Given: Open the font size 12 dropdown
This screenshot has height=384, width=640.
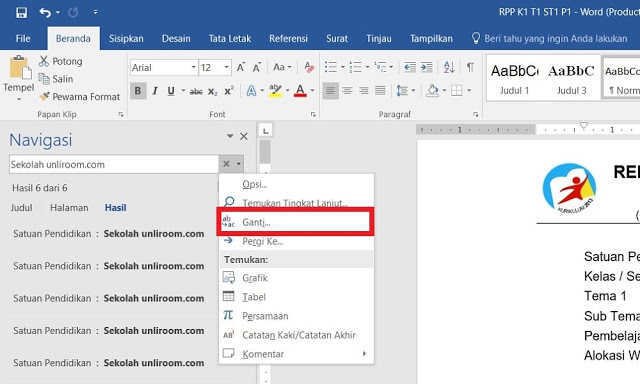Looking at the screenshot, I should tap(226, 67).
